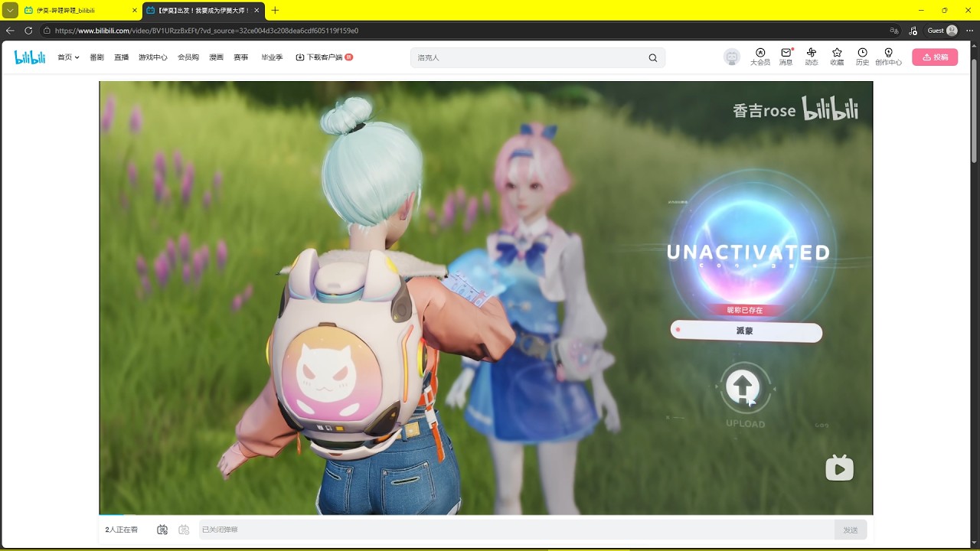Open 收藏 favorites star icon
The width and height of the screenshot is (980, 551).
(x=837, y=57)
